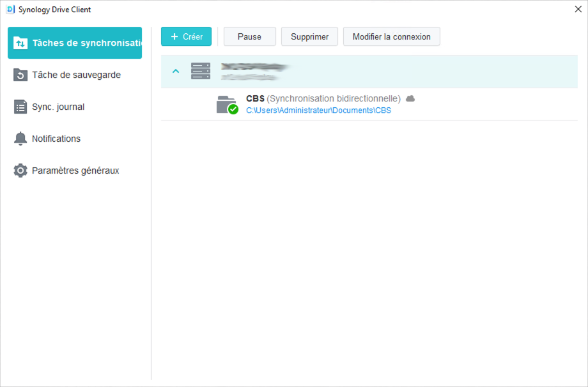Image resolution: width=588 pixels, height=387 pixels.
Task: Open Modifier la connexion settings
Action: pos(391,36)
